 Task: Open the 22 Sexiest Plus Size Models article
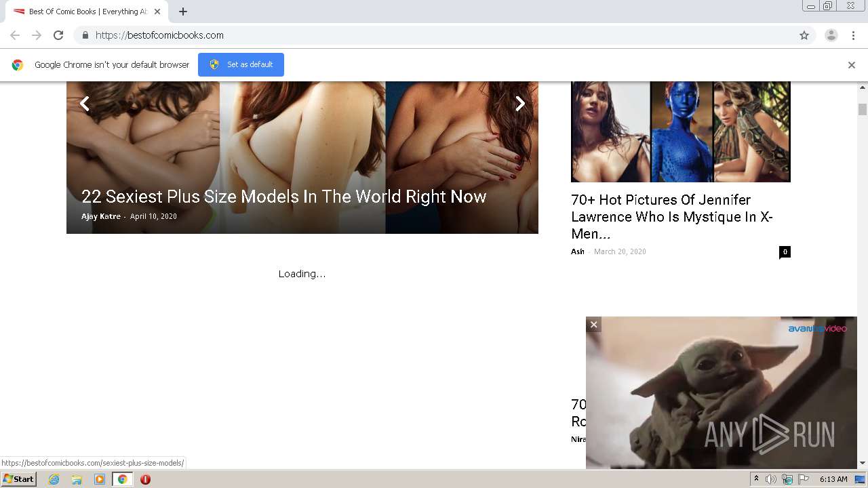(284, 197)
